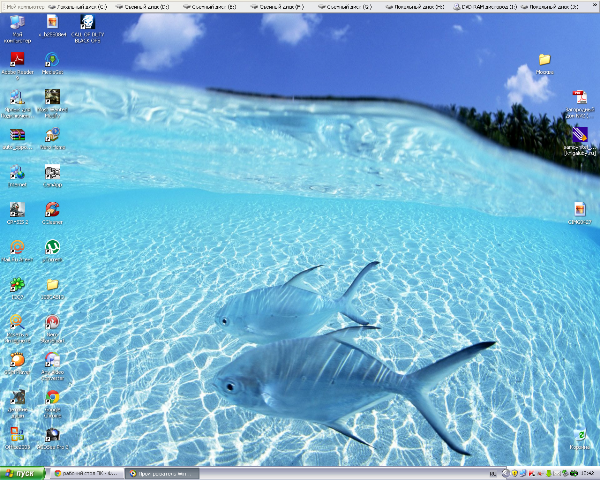Viewport: 600px width, 480px height.
Task: Launch CCleaner from the desktop
Action: tap(52, 209)
